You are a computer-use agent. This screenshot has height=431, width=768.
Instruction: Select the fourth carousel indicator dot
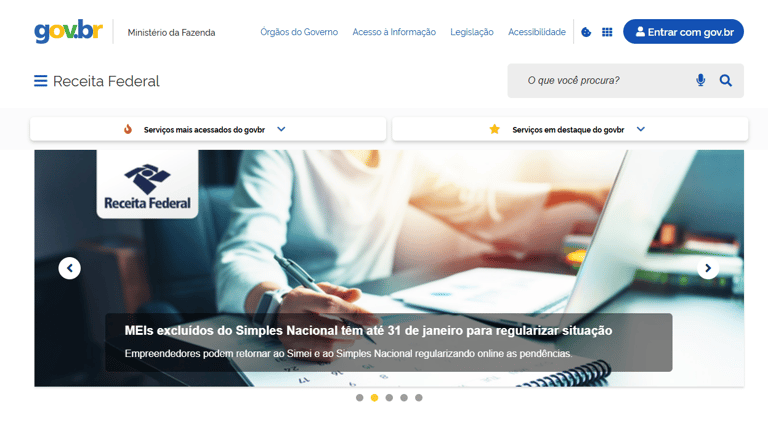(x=404, y=398)
